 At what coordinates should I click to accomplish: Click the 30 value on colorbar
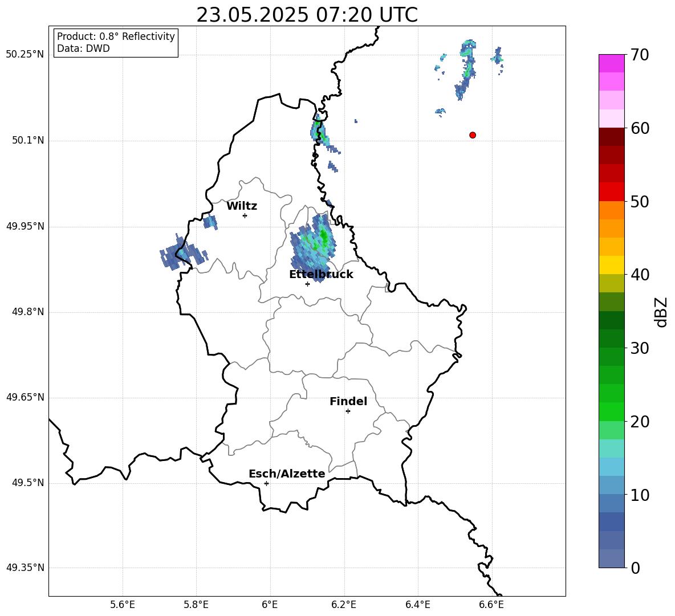click(x=640, y=348)
